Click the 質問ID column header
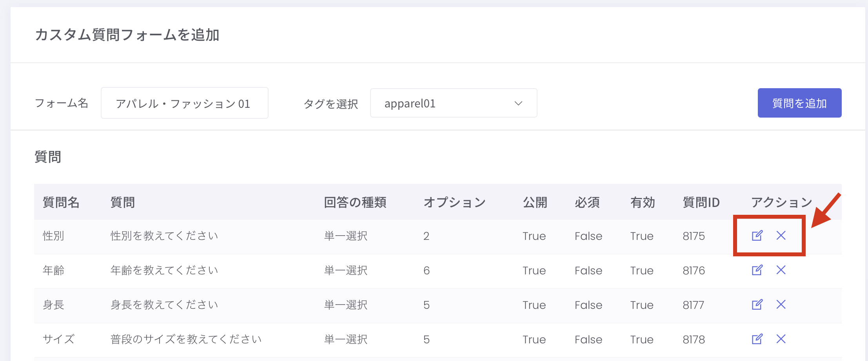The image size is (868, 361). tap(701, 202)
